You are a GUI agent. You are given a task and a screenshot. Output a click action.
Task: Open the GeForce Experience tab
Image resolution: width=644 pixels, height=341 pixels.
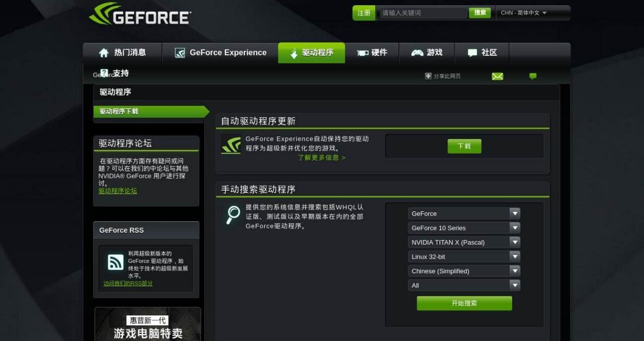pos(220,53)
